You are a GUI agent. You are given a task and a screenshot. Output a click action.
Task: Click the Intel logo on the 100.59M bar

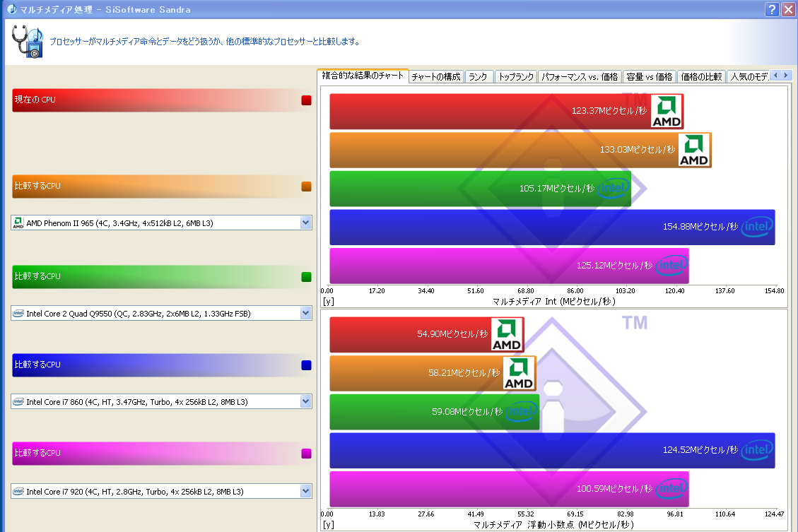(x=671, y=489)
